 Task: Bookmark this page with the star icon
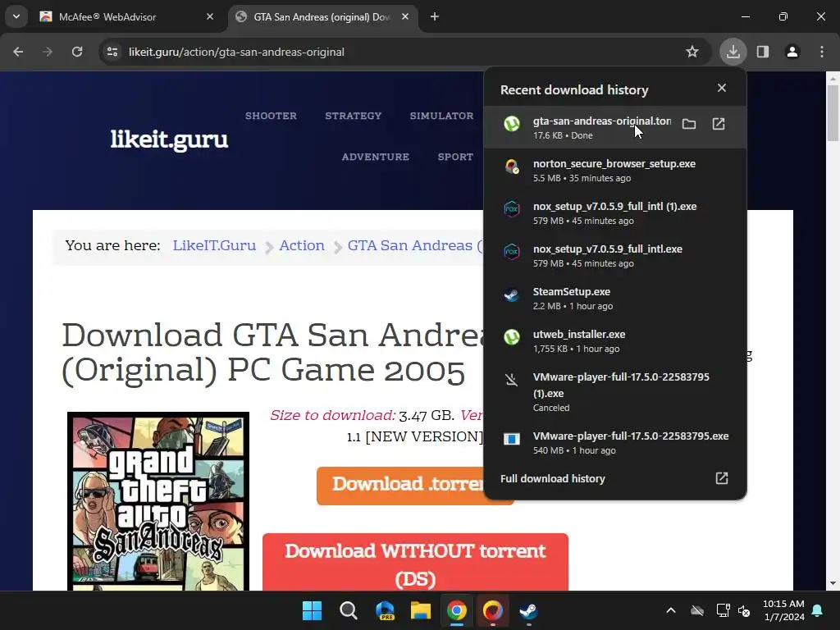coord(692,52)
